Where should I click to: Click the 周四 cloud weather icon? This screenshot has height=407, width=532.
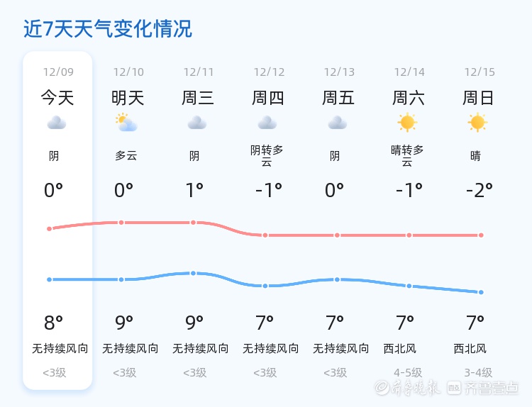point(267,123)
